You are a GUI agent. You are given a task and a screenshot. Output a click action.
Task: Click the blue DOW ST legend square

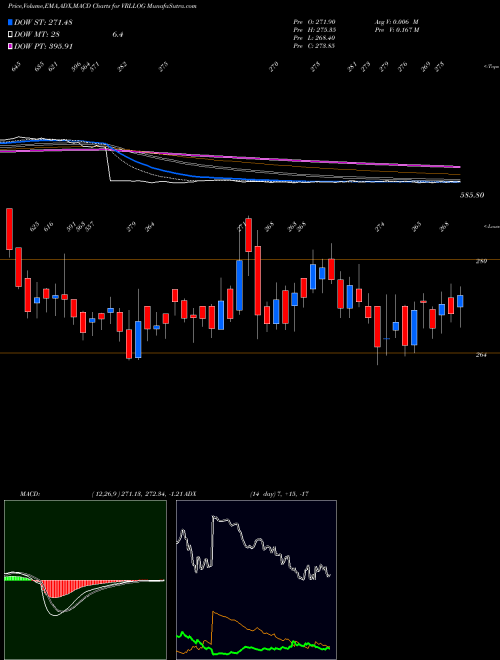(10, 22)
